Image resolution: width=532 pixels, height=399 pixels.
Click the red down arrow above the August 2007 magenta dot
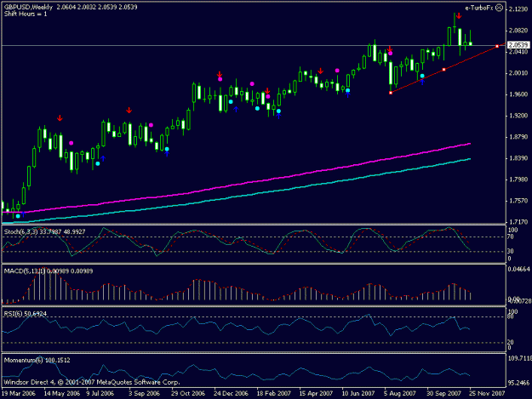390,48
